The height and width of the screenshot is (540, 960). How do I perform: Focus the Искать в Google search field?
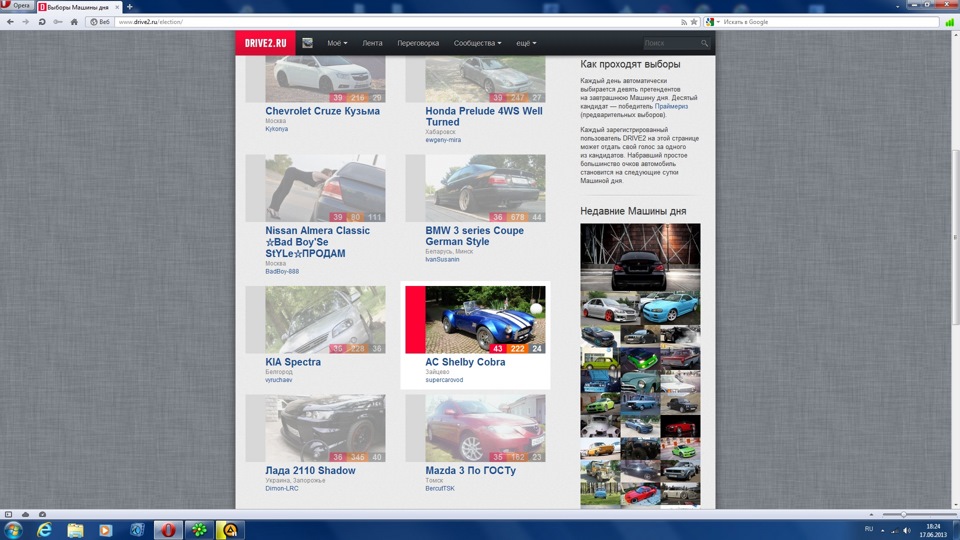[830, 21]
